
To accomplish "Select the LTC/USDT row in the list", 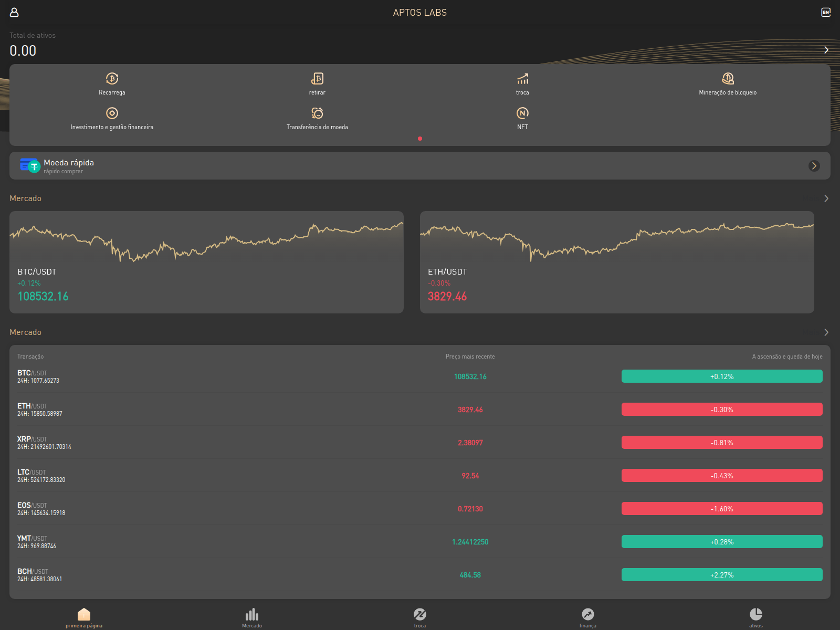I will click(420, 476).
